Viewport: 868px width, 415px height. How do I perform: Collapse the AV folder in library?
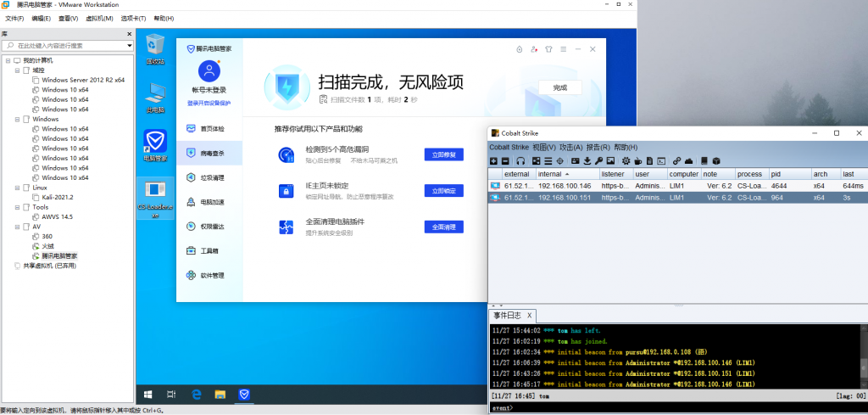click(17, 227)
